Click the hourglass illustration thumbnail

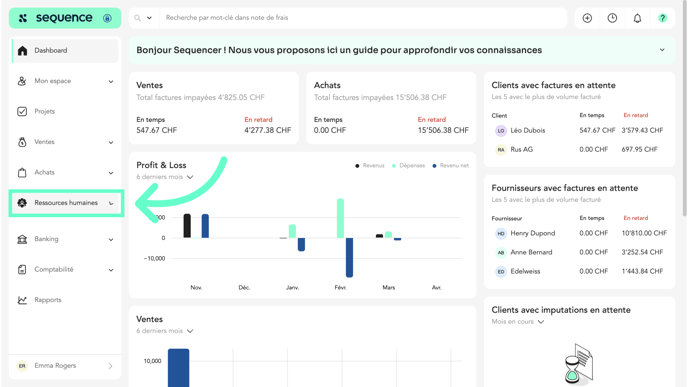click(x=579, y=364)
